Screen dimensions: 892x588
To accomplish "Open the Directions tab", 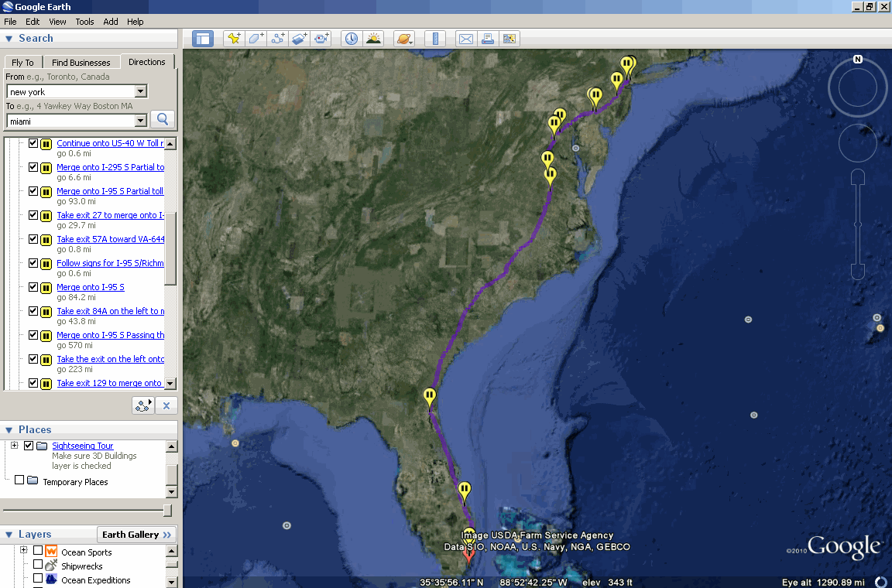I will point(147,62).
